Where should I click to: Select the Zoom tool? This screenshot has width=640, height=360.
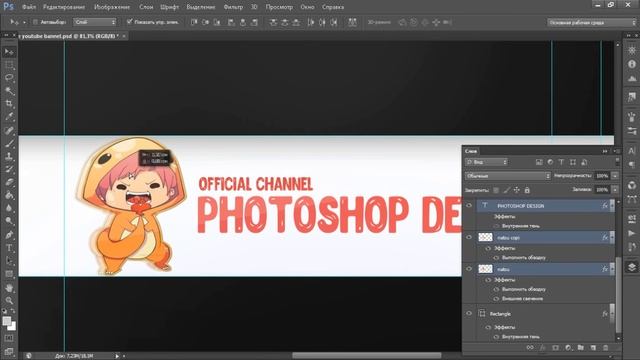[x=9, y=301]
